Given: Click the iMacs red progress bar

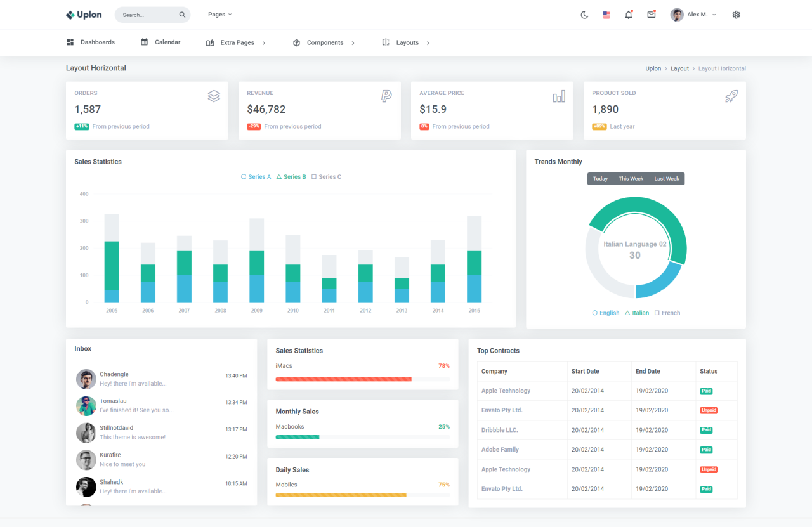Looking at the screenshot, I should (343, 379).
